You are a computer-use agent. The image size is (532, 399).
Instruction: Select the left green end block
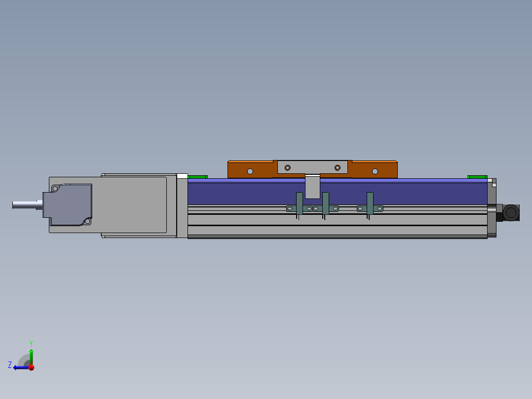[x=198, y=177]
